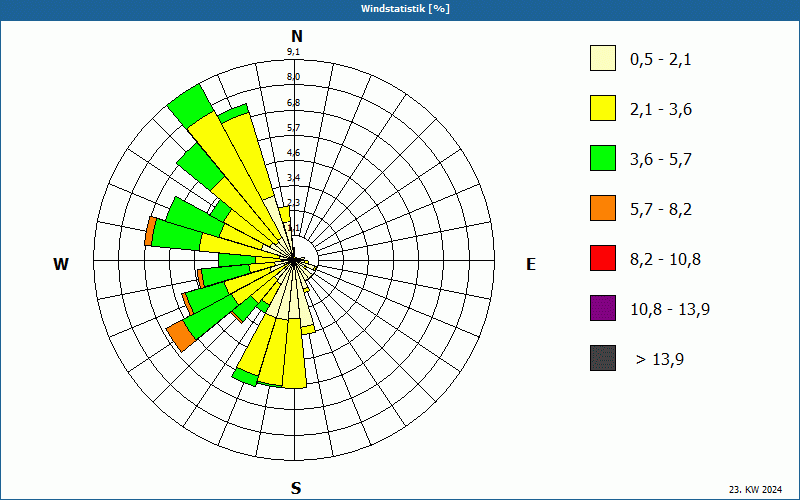Viewport: 800px width, 500px height.
Task: Click the purple 10,8 - 13,9 legend swatch
Action: click(603, 308)
